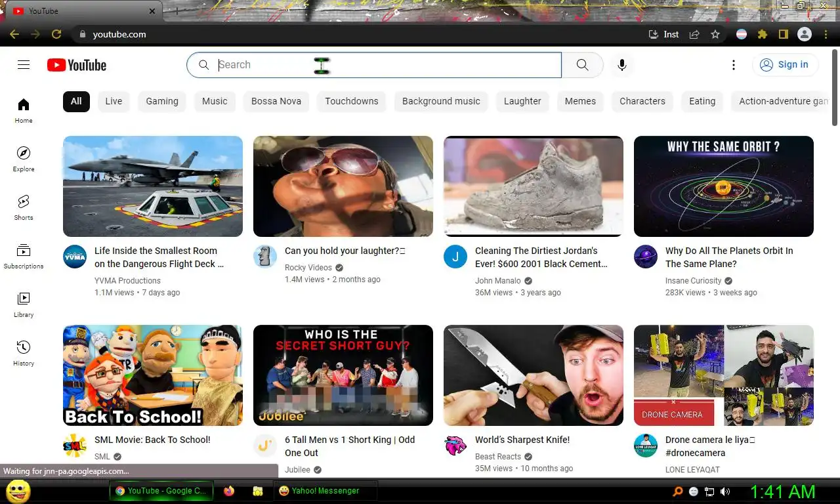
Task: Open Shorts in the sidebar
Action: coord(24,207)
